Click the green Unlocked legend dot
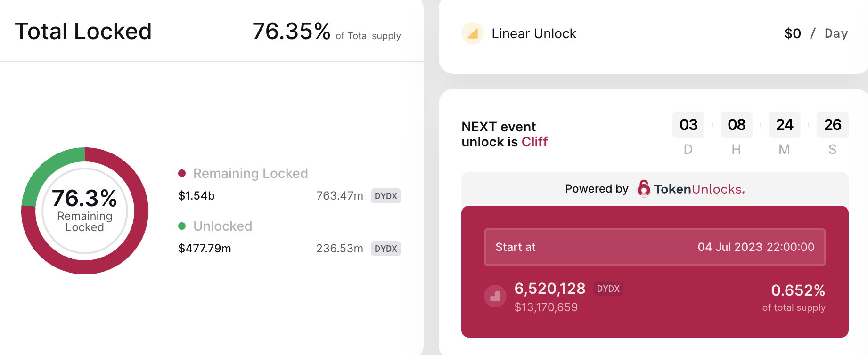The image size is (868, 355). [x=182, y=226]
